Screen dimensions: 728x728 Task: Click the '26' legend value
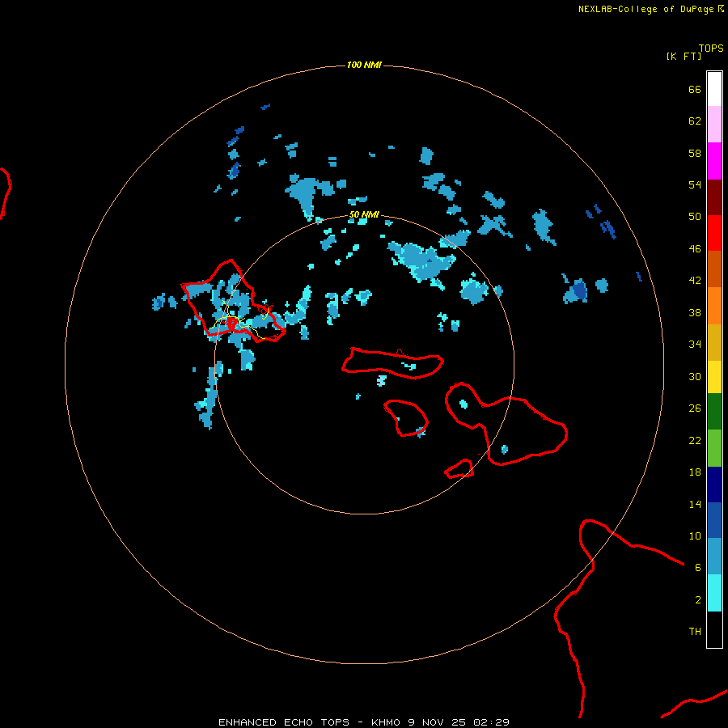click(695, 408)
